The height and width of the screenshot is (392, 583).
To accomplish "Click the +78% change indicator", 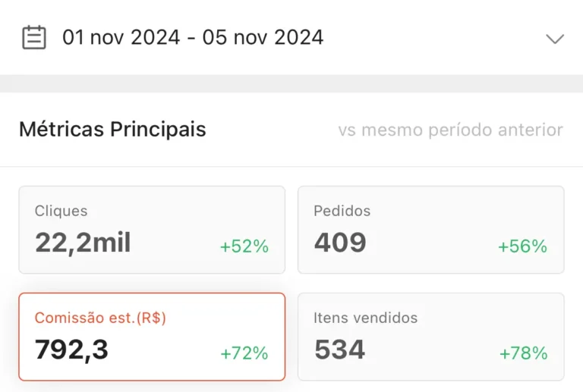I will tap(523, 353).
